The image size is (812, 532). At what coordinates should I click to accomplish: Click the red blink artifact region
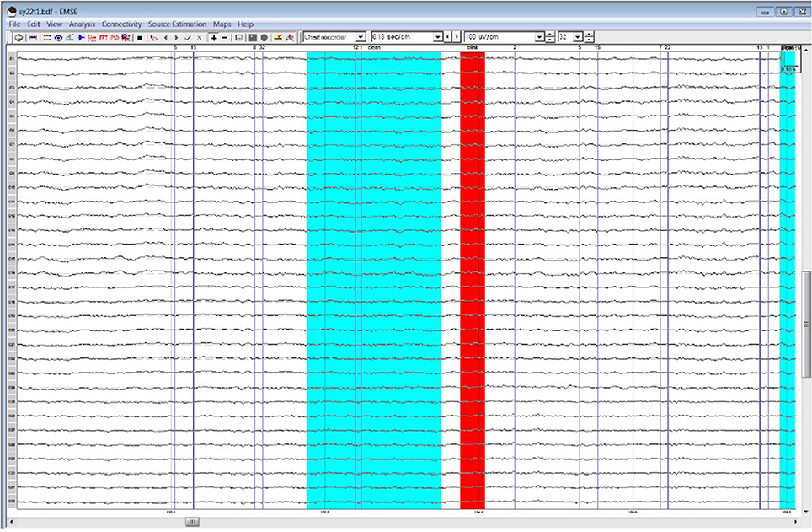pyautogui.click(x=473, y=280)
